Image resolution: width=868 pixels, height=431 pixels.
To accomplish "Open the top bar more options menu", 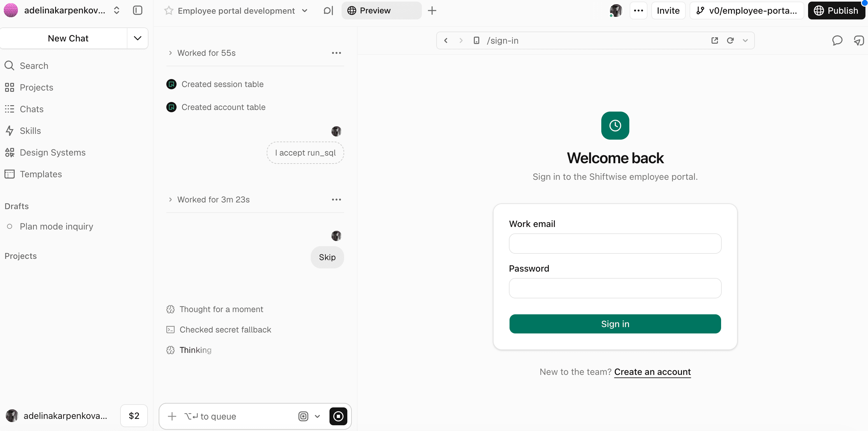I will point(638,11).
